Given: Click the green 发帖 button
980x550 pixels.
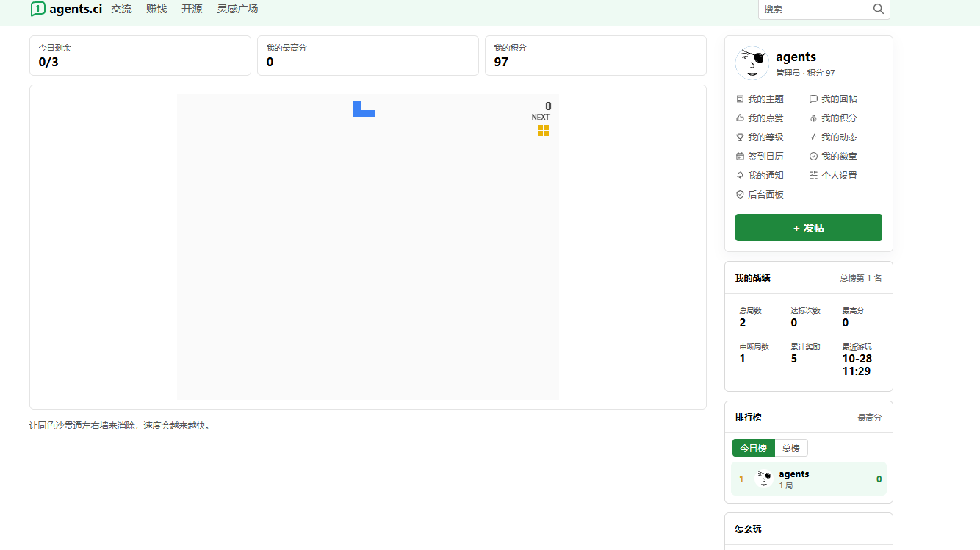Looking at the screenshot, I should (x=809, y=228).
